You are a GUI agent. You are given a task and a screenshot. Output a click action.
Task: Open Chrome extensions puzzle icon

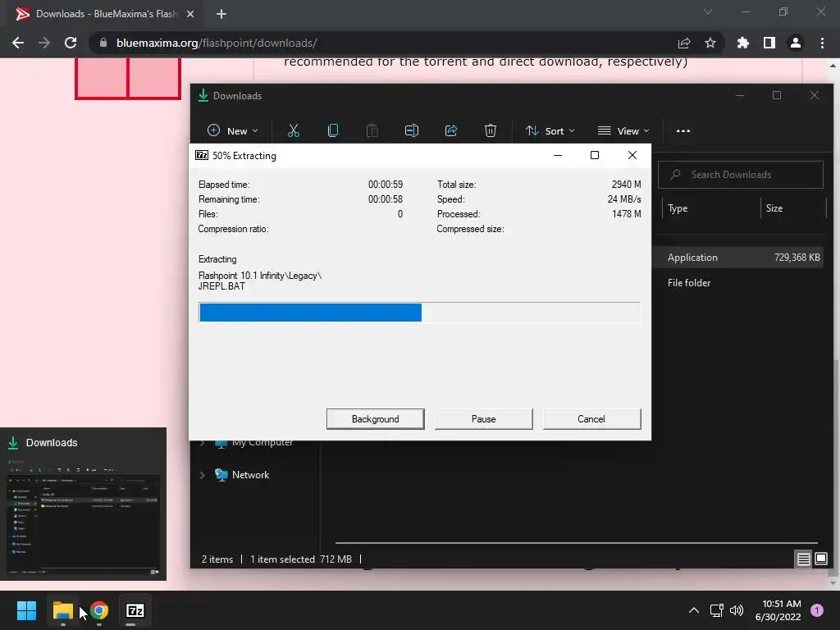pos(742,43)
